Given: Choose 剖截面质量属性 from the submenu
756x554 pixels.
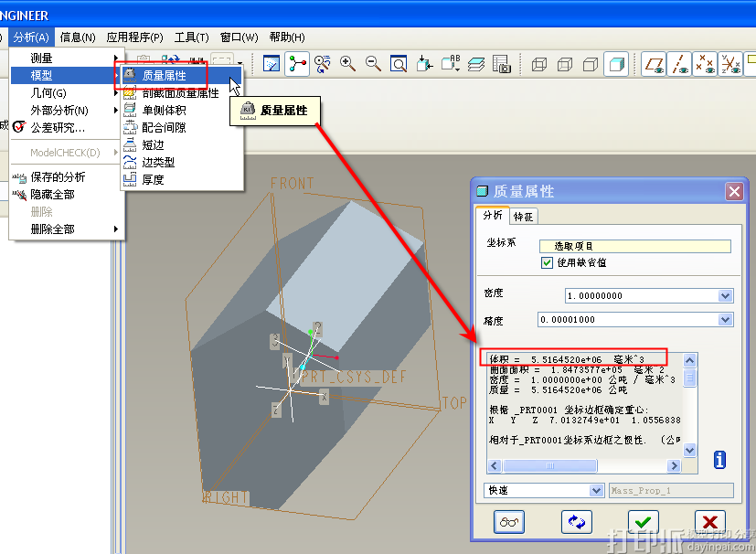Looking at the screenshot, I should [x=180, y=92].
